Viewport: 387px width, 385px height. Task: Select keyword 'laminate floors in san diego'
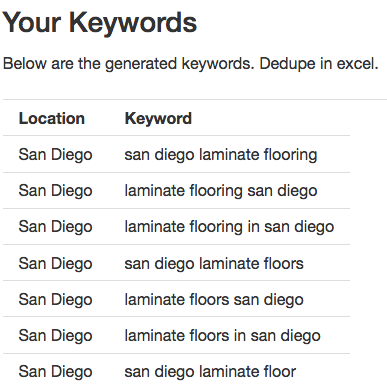coord(222,335)
